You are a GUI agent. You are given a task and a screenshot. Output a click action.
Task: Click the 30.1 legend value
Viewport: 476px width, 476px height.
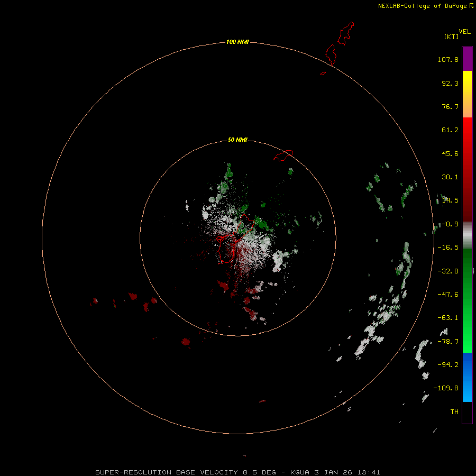450,177
